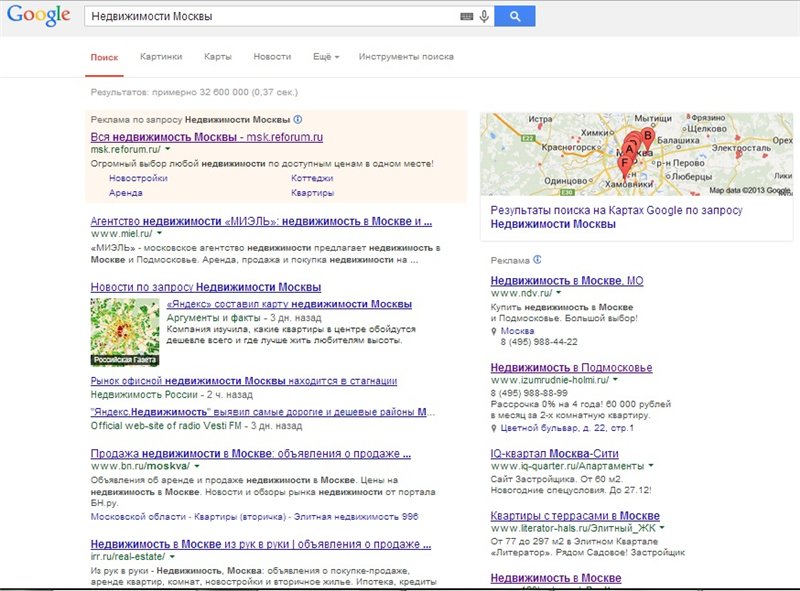Click phone number 8 (495) 988-44-22

point(539,342)
